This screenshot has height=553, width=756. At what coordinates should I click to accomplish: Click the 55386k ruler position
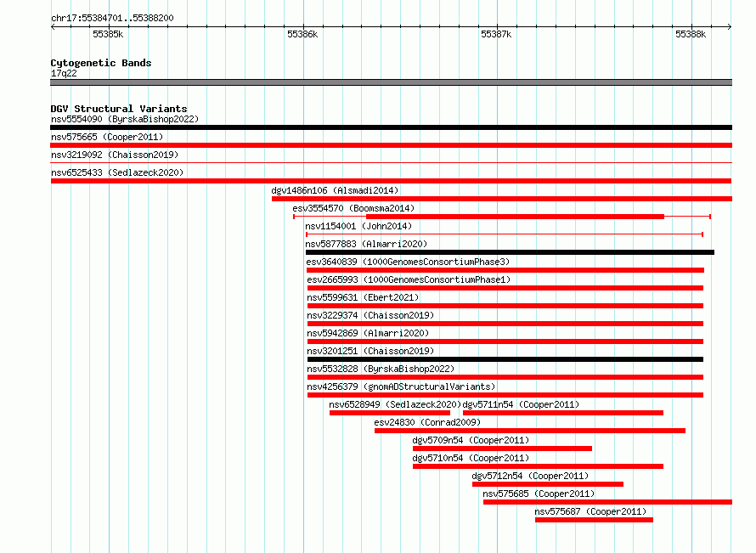(302, 34)
